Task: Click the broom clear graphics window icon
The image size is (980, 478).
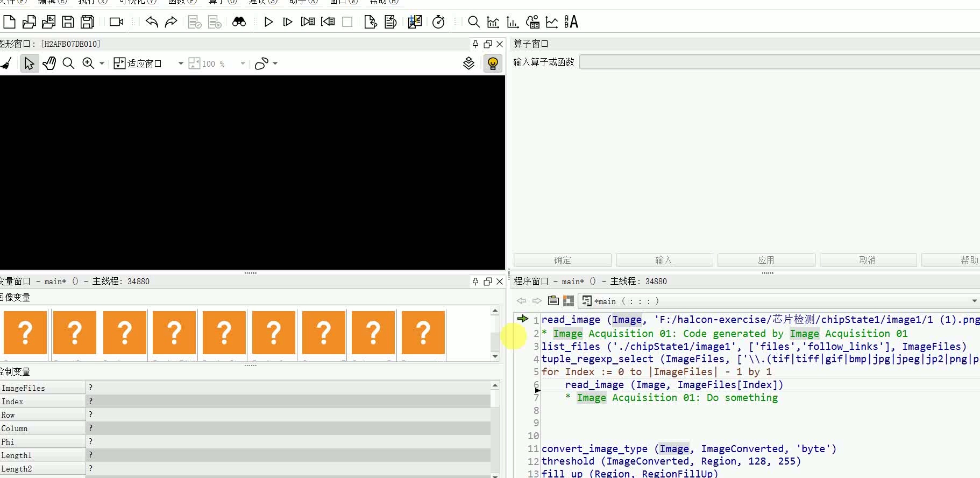Action: 6,64
